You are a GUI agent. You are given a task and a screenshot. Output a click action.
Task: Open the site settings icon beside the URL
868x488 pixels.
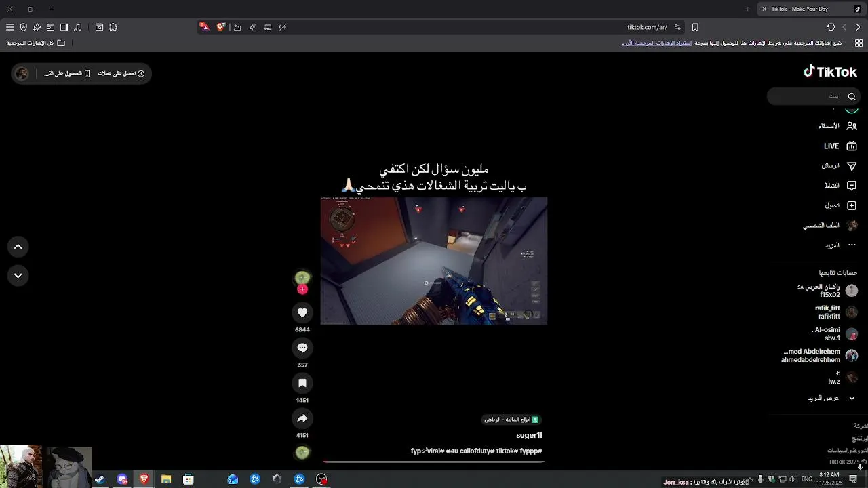pyautogui.click(x=677, y=27)
